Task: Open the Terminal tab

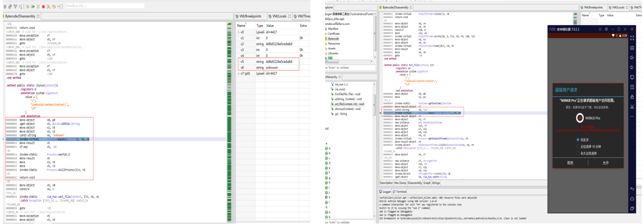Action: click(x=400, y=192)
